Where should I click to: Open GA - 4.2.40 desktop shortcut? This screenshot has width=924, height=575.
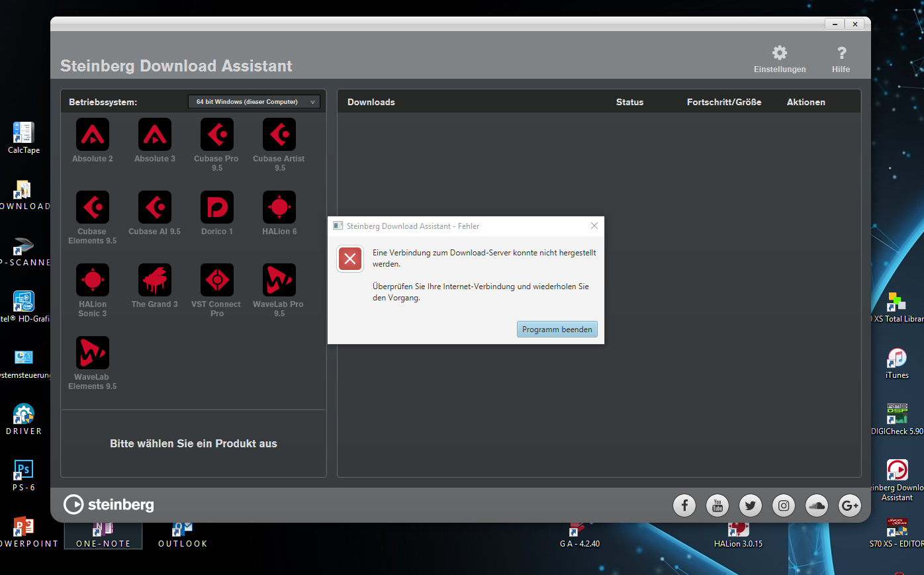coord(580,535)
